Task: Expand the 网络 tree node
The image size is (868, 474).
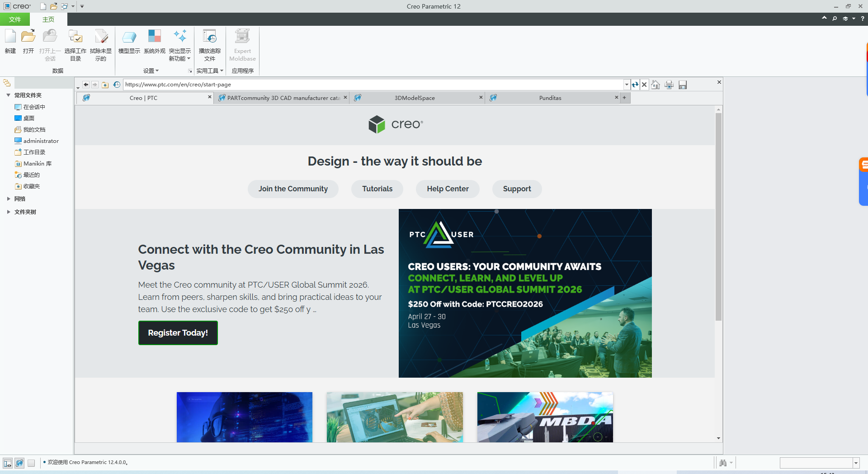Action: click(9, 199)
